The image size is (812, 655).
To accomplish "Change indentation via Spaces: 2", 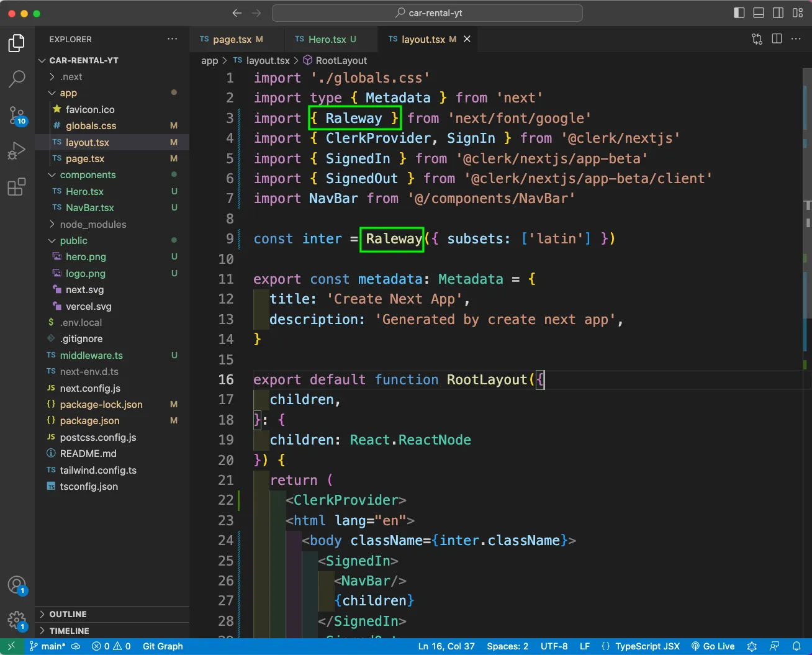I will 507,646.
